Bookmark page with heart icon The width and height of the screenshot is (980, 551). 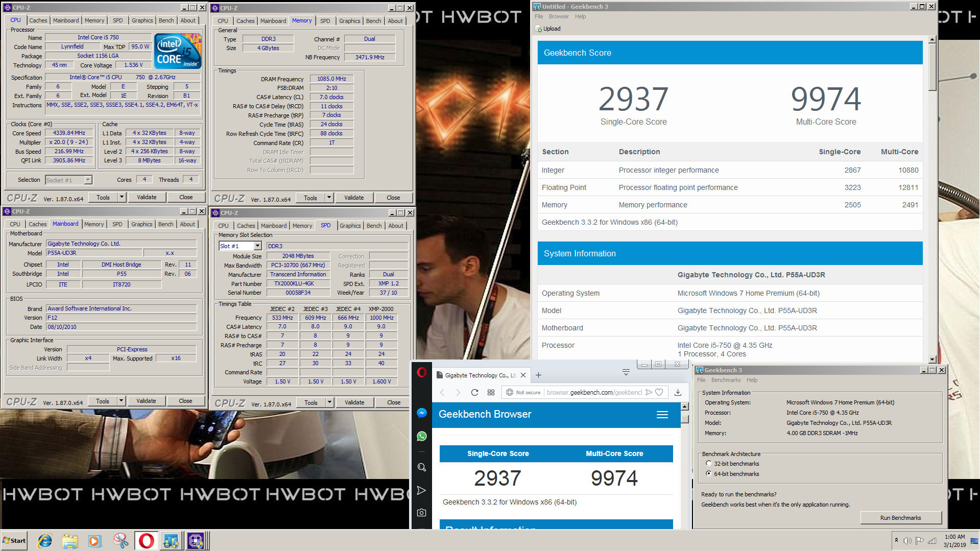[x=659, y=392]
